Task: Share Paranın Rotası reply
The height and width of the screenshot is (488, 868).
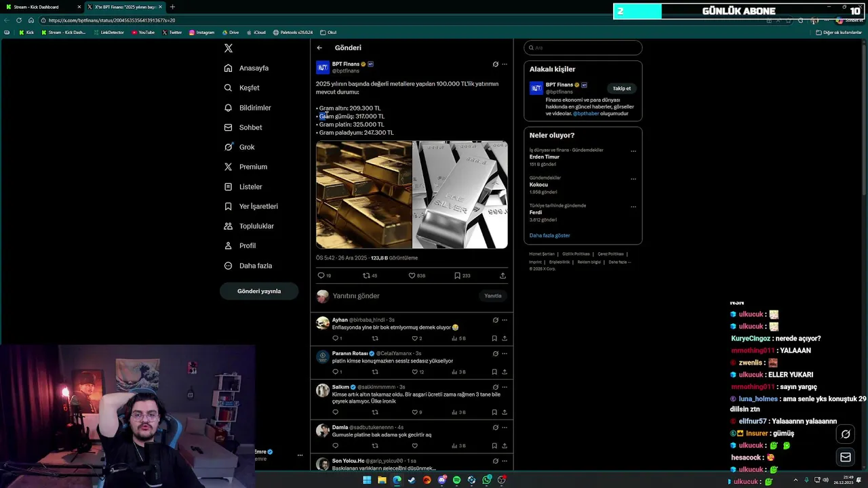Action: point(505,372)
